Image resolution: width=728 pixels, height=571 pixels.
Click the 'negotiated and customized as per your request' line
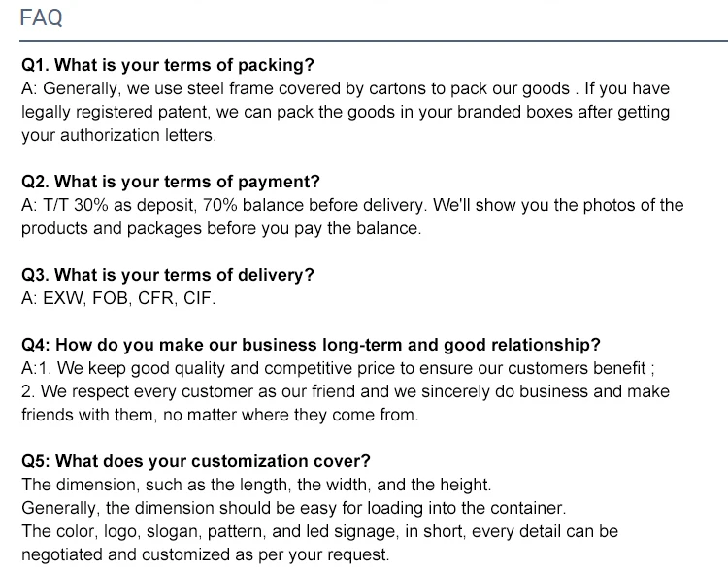205,554
